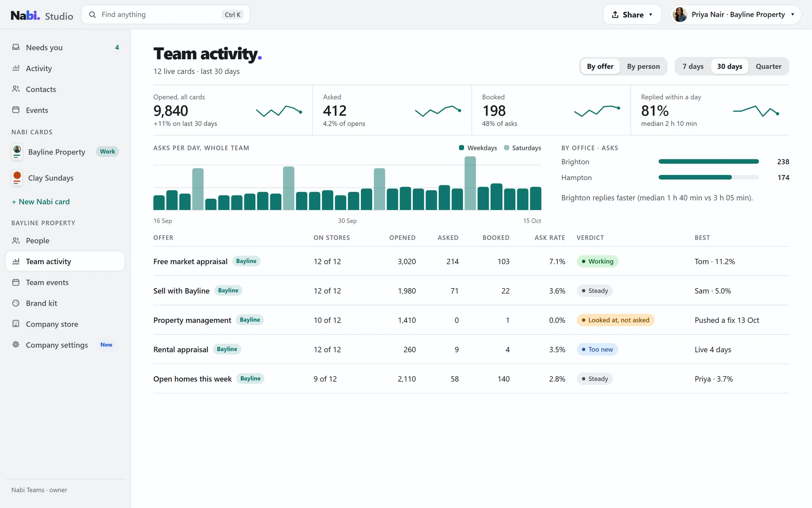Click the Hampton asks progress bar
812x508 pixels.
pos(708,177)
